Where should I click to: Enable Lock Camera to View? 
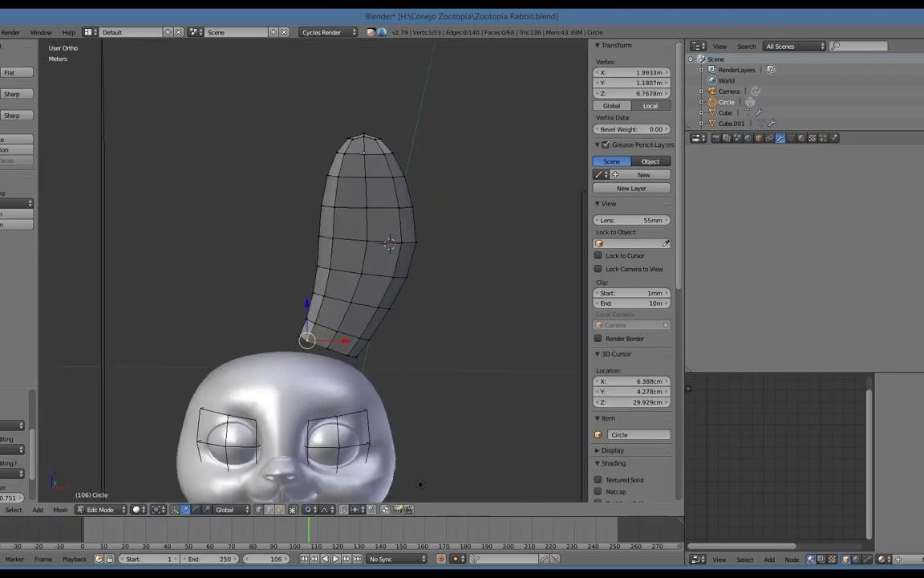coord(598,269)
